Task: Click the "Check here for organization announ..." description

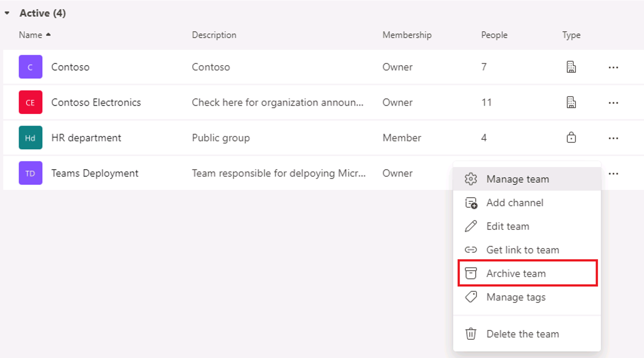Action: pos(278,103)
